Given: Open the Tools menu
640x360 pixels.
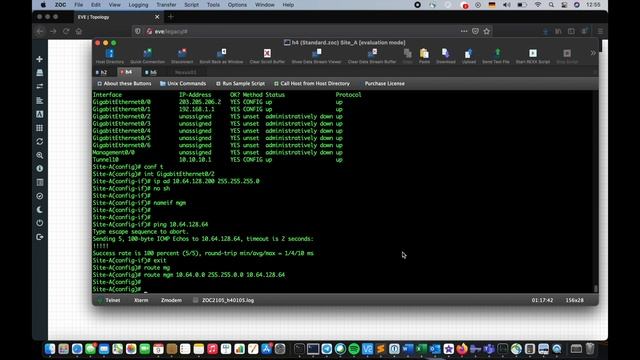Looking at the screenshot, I should (213, 5).
